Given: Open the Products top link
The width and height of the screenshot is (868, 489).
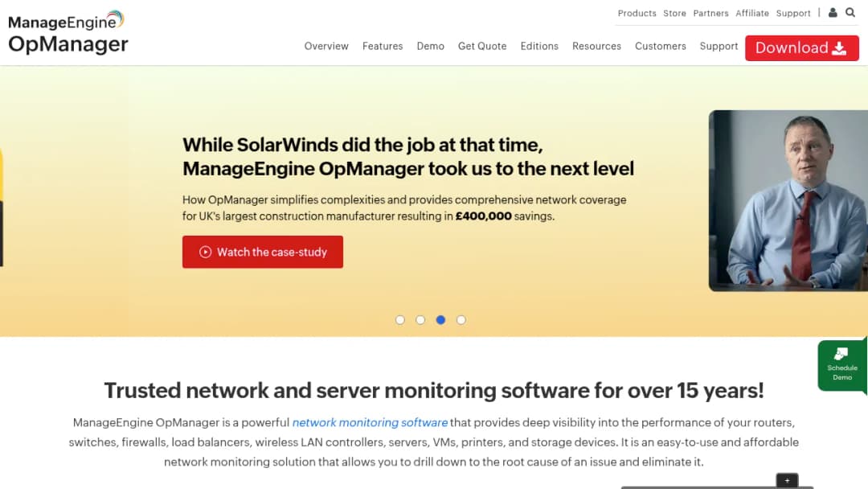Looking at the screenshot, I should click(x=637, y=14).
